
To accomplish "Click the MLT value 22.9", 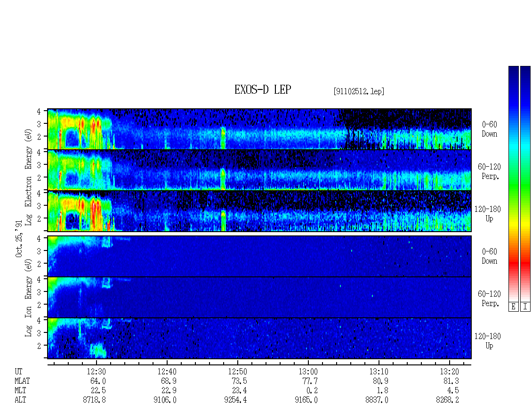I will (169, 391).
